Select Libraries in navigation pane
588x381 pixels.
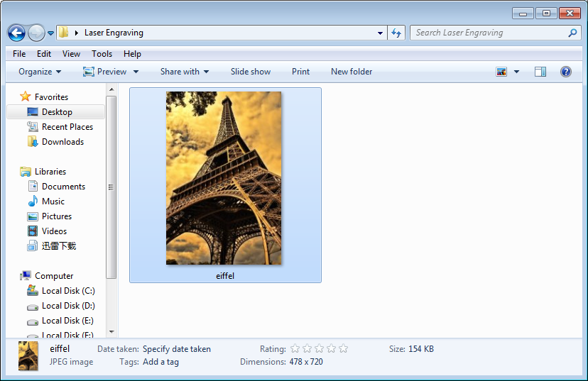(50, 172)
